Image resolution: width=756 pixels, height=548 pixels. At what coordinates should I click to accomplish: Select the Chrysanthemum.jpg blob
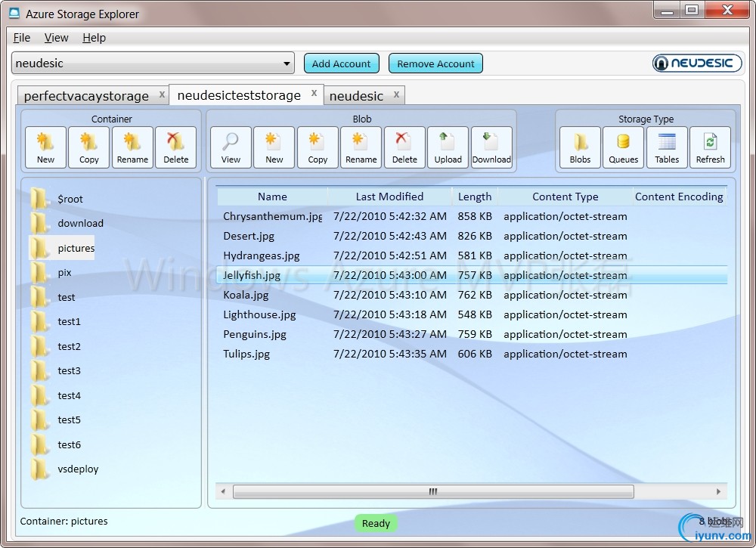pyautogui.click(x=472, y=216)
